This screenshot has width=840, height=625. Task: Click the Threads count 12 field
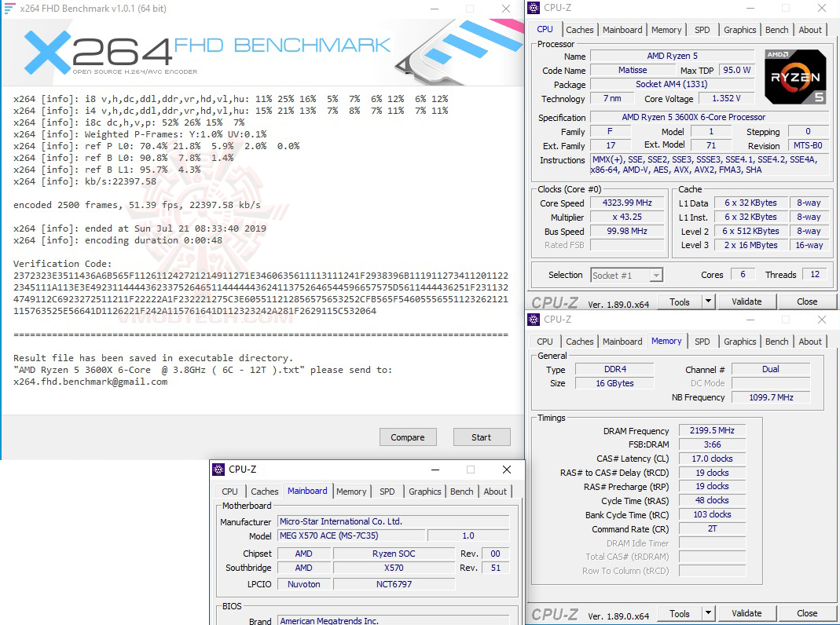tap(814, 275)
